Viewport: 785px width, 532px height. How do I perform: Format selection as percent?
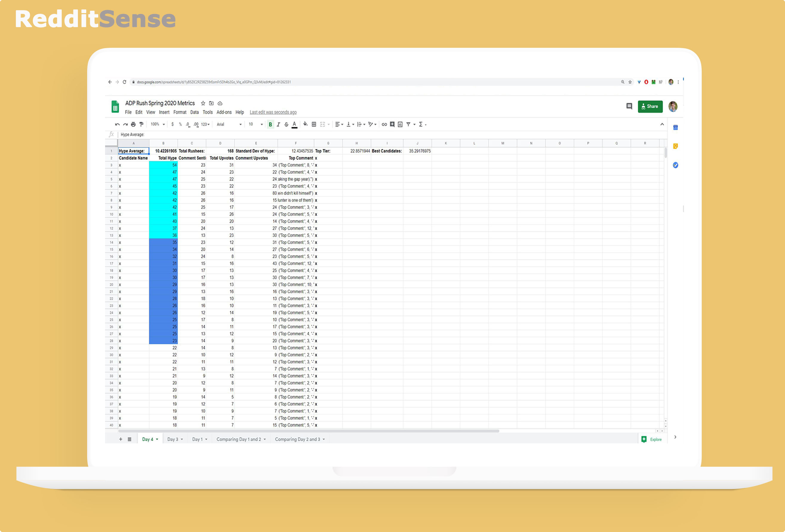coord(180,124)
